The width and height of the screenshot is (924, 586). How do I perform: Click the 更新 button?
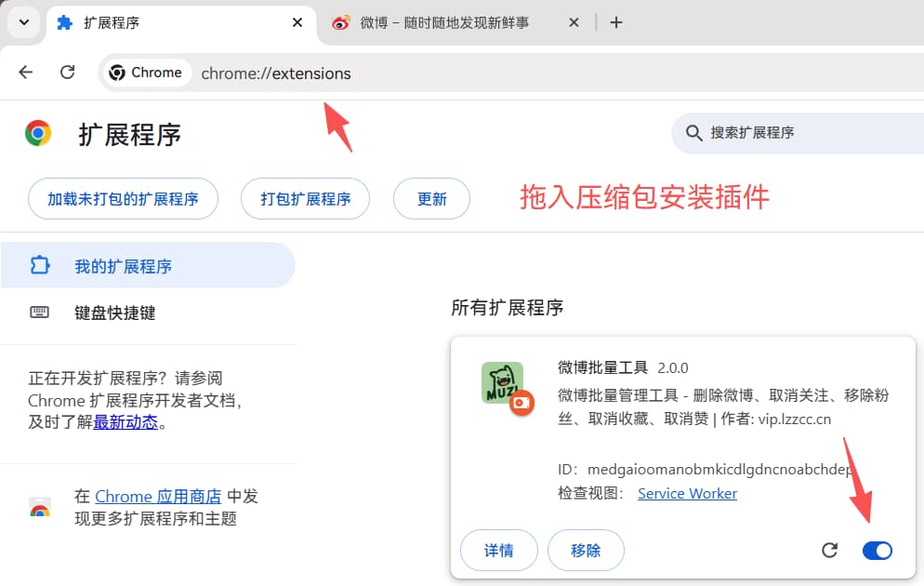(x=432, y=199)
